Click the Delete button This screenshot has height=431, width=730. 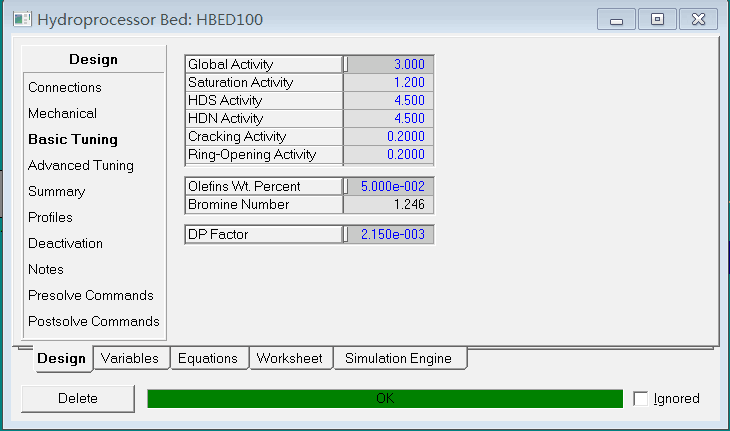78,398
